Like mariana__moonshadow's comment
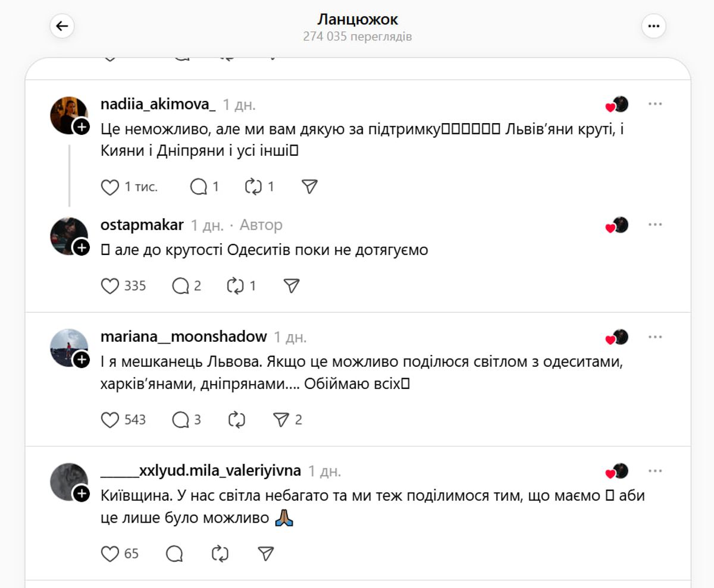714x588 pixels. point(110,420)
